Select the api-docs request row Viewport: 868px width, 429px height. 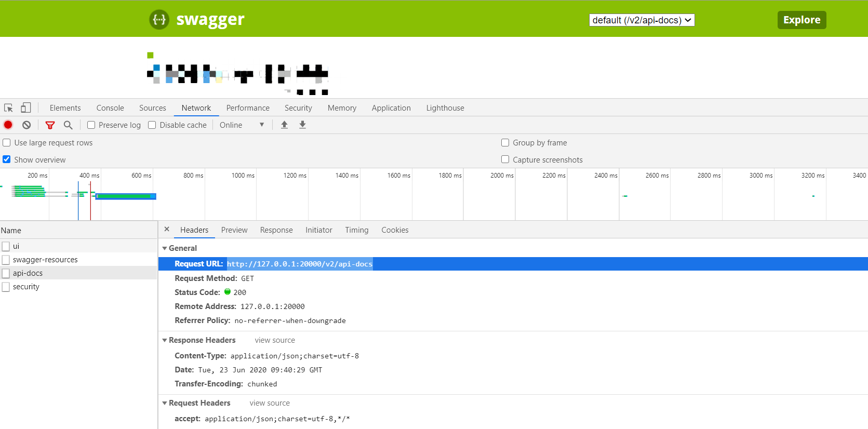pos(78,273)
